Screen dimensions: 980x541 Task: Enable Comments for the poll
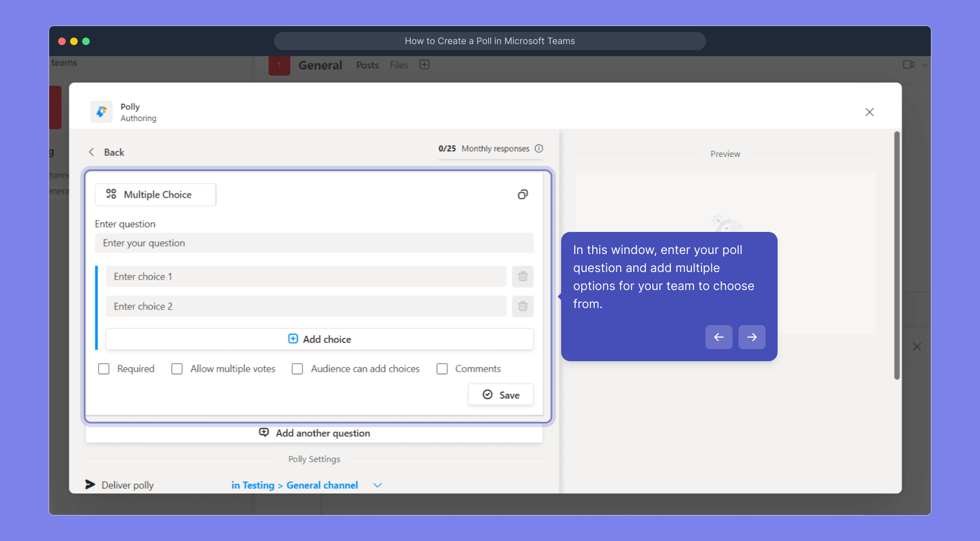coord(442,368)
